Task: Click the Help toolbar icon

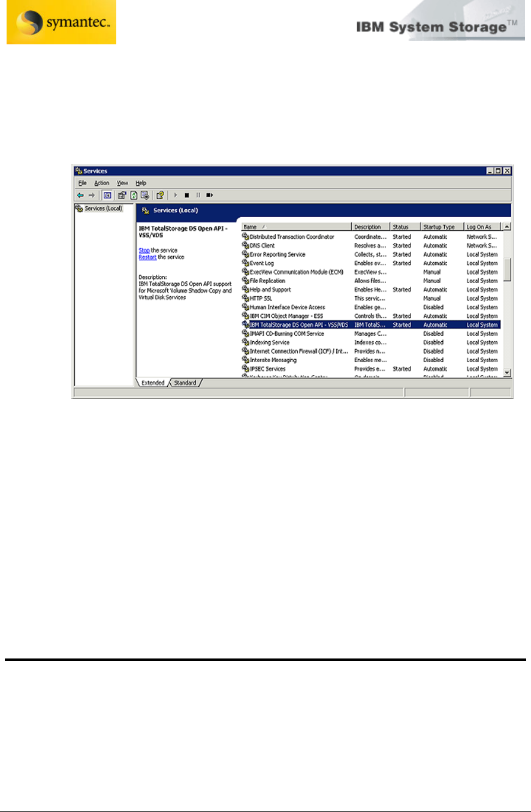Action: click(160, 195)
